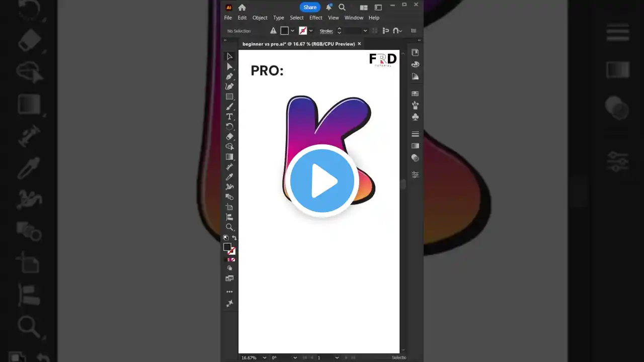This screenshot has width=644, height=362.
Task: Reset default fill and stroke
Action: pyautogui.click(x=226, y=238)
